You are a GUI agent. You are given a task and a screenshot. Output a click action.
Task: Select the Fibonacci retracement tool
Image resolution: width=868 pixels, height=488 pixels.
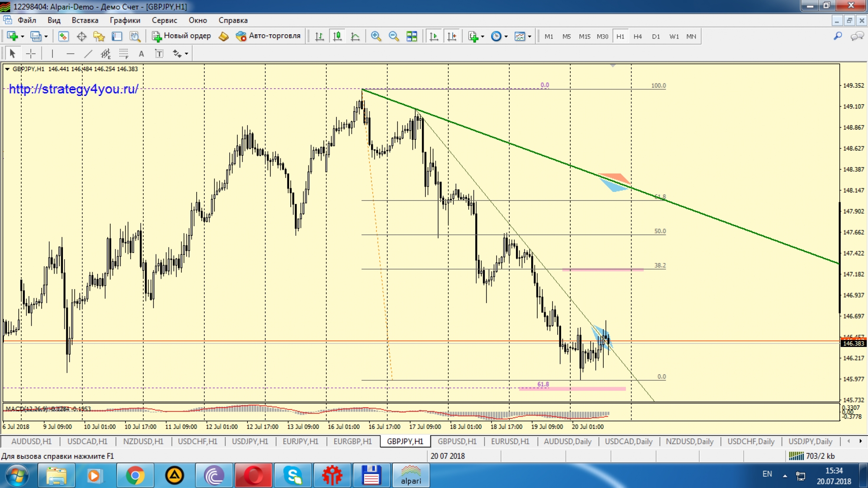124,54
